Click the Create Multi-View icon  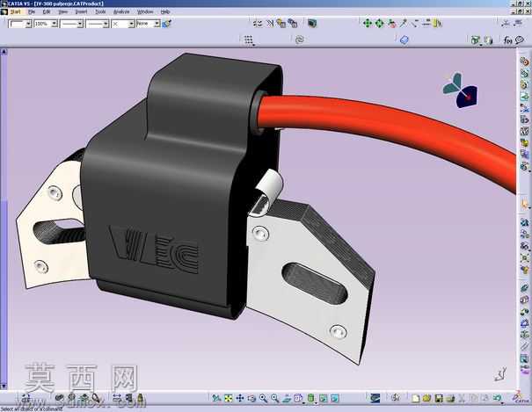[x=298, y=399]
